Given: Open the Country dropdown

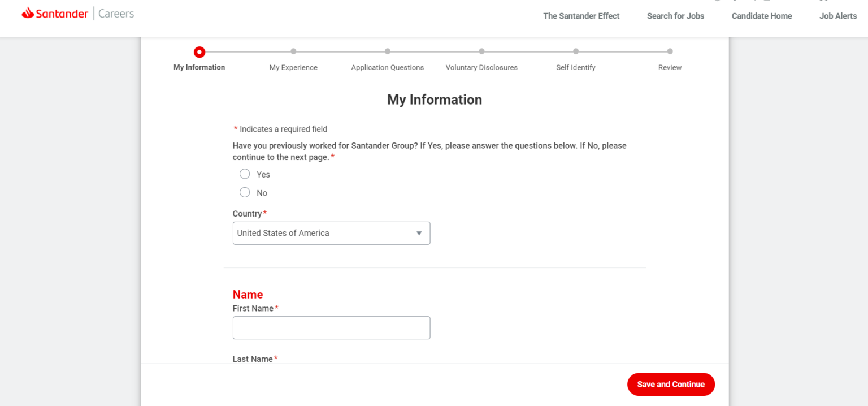Looking at the screenshot, I should 331,233.
